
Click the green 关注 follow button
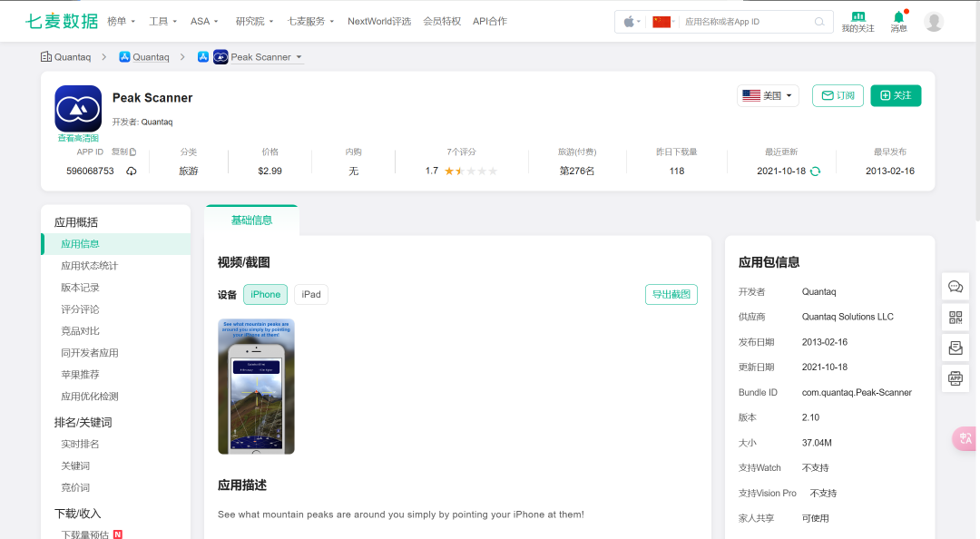896,95
